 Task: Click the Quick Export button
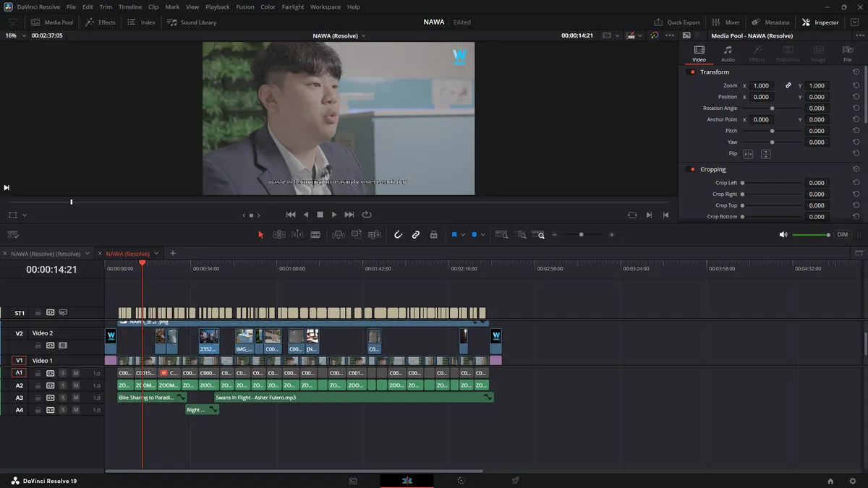pos(677,22)
